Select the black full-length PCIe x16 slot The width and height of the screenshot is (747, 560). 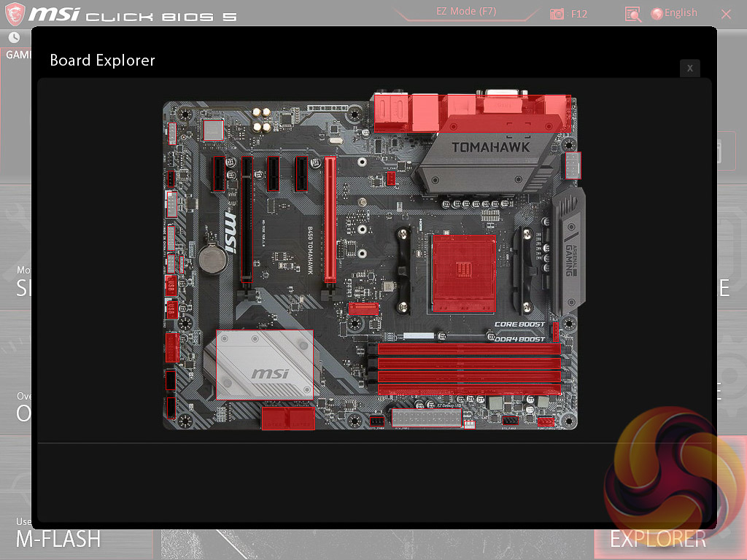click(247, 220)
